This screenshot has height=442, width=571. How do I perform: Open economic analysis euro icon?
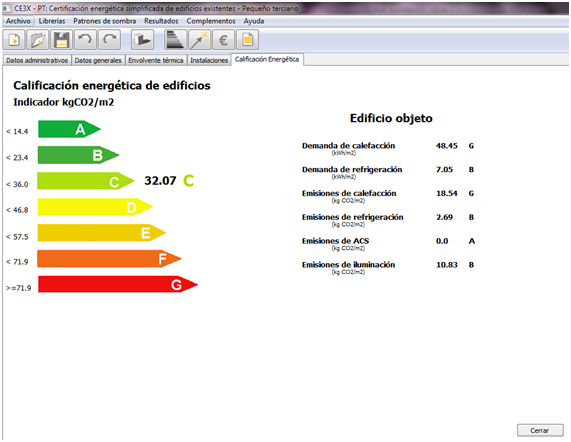click(x=223, y=39)
